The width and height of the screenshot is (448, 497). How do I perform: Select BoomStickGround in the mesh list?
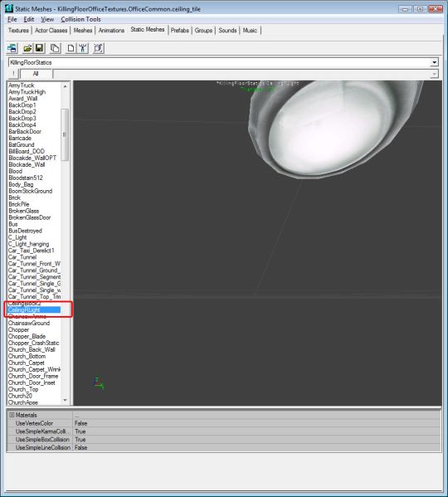(x=31, y=191)
